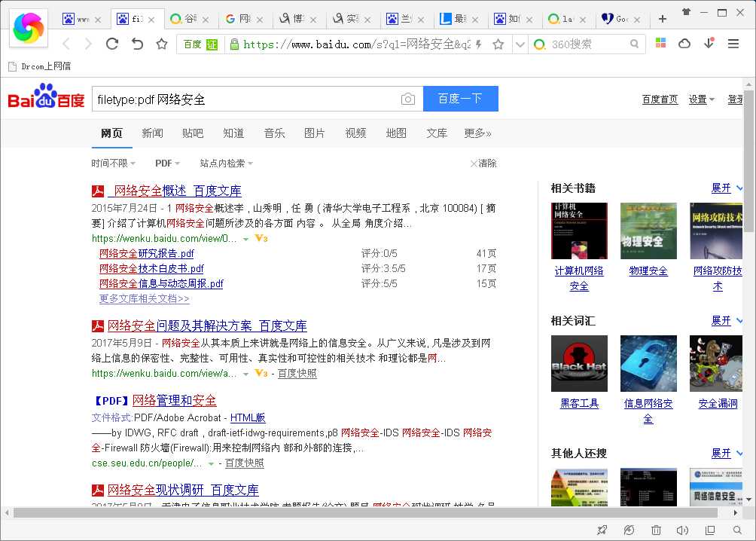Open the downloads arrow icon
The height and width of the screenshot is (541, 756).
click(x=709, y=43)
